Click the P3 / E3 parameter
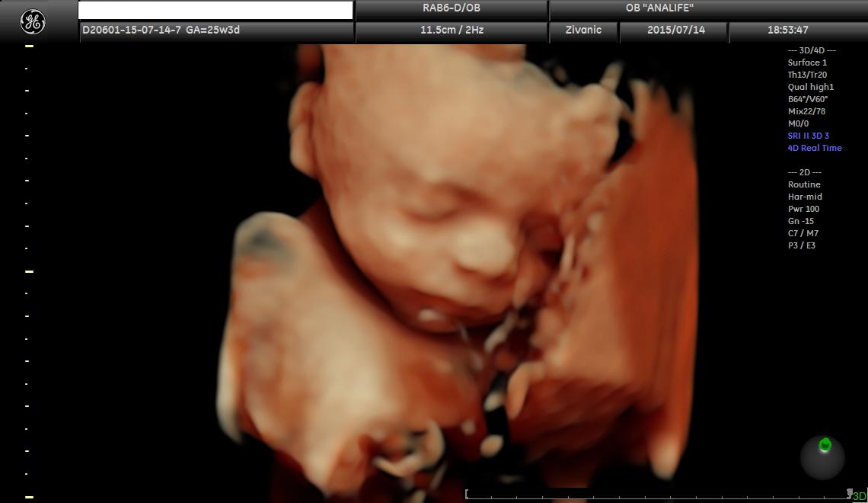The height and width of the screenshot is (503, 868). 802,245
